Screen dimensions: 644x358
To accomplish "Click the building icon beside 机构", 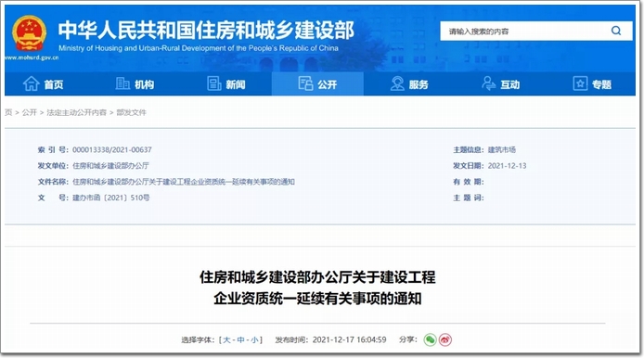I will pyautogui.click(x=122, y=83).
